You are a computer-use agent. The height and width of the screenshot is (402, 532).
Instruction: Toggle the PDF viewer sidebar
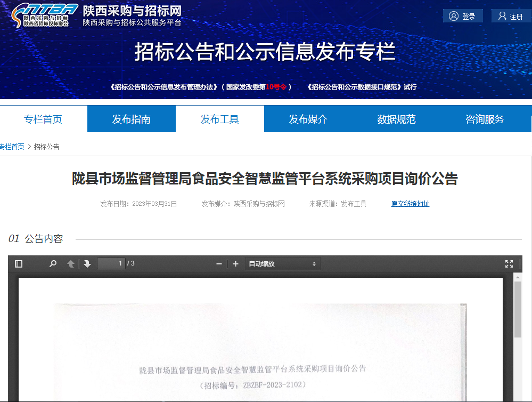tap(19, 264)
